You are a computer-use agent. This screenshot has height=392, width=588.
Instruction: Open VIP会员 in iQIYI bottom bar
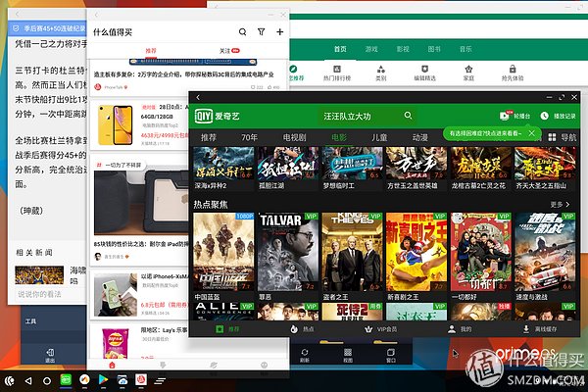point(380,329)
